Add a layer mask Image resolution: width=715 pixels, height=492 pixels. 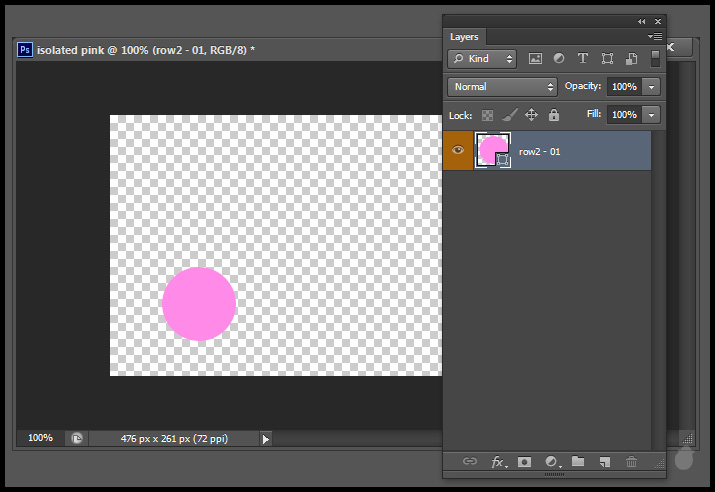[x=523, y=461]
